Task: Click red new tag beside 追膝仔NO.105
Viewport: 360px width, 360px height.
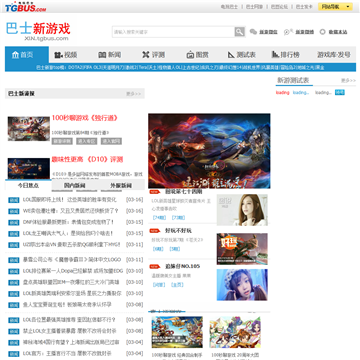Action: point(154,266)
